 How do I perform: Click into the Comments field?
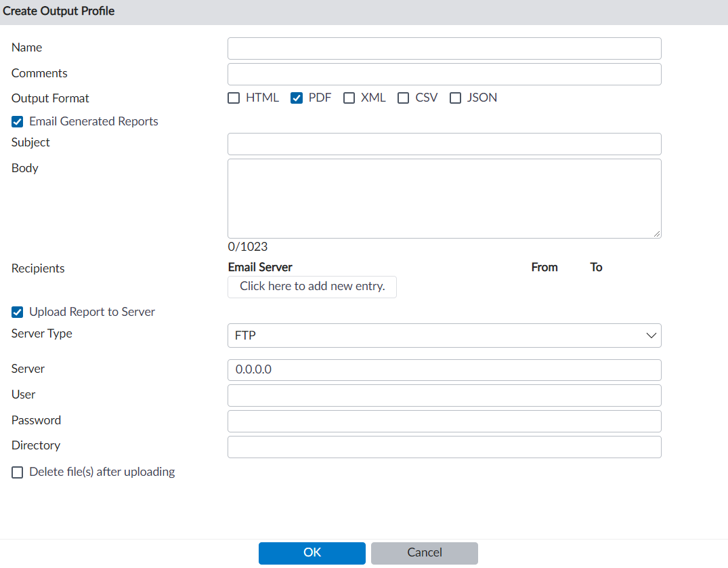[x=444, y=75]
